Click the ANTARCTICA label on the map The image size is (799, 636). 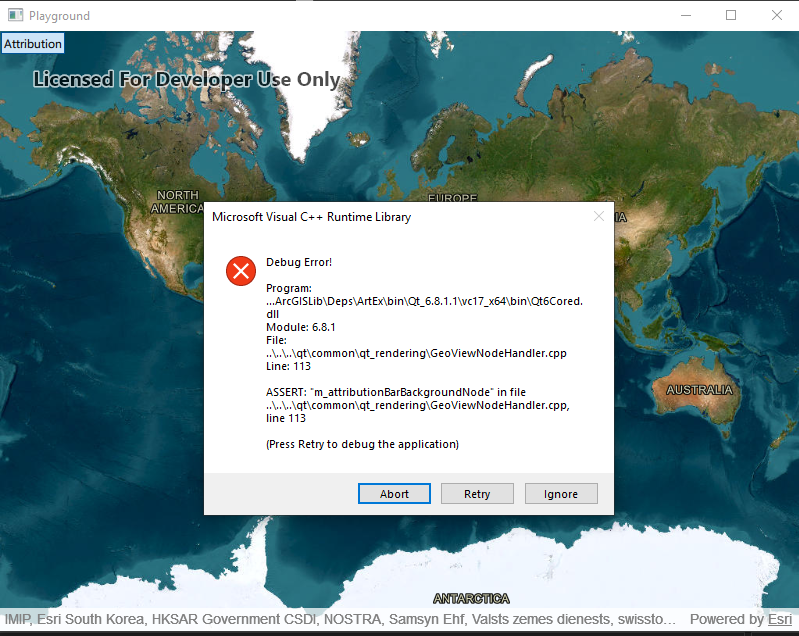pos(471,598)
